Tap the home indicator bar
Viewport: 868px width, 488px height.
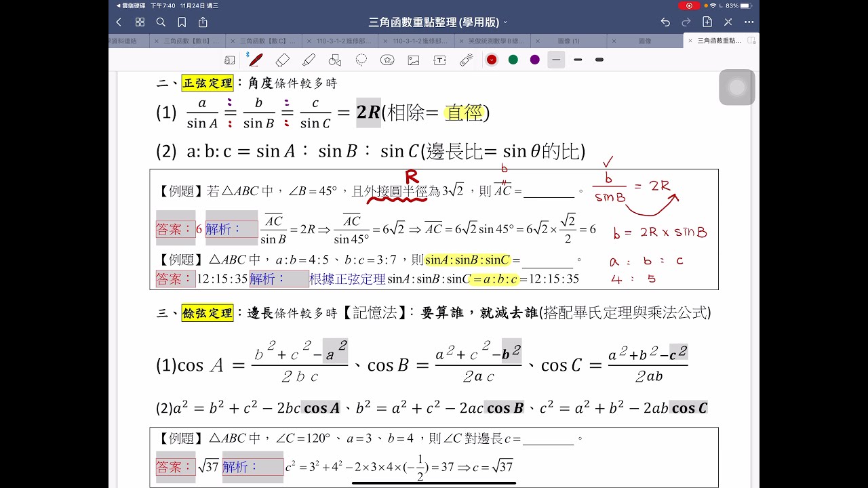pyautogui.click(x=434, y=483)
